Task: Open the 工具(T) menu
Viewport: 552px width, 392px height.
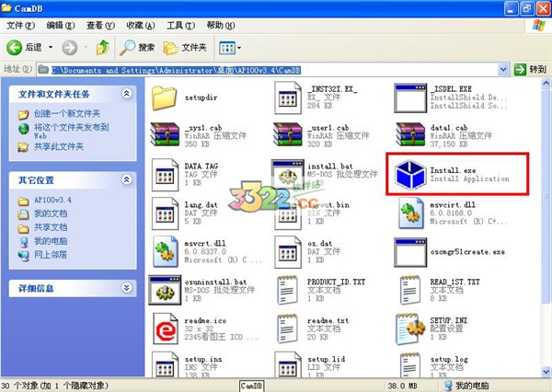Action: pyautogui.click(x=180, y=26)
